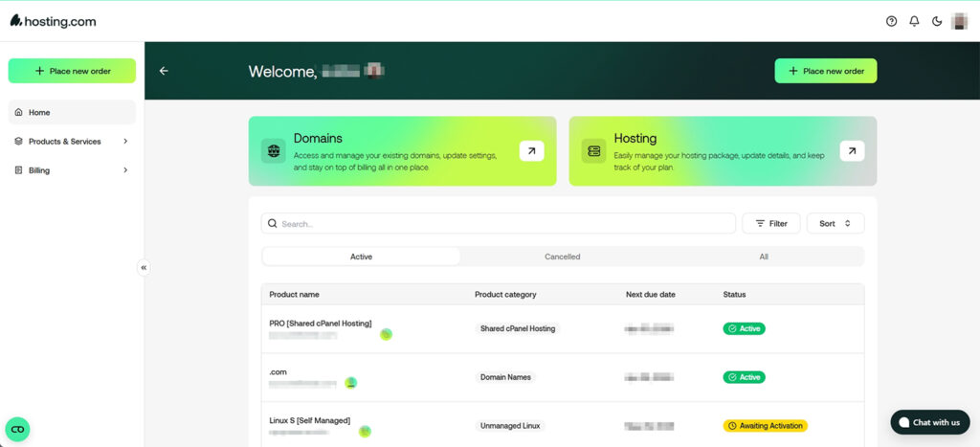The image size is (980, 447).
Task: Open the .com domain product
Action: coord(278,372)
